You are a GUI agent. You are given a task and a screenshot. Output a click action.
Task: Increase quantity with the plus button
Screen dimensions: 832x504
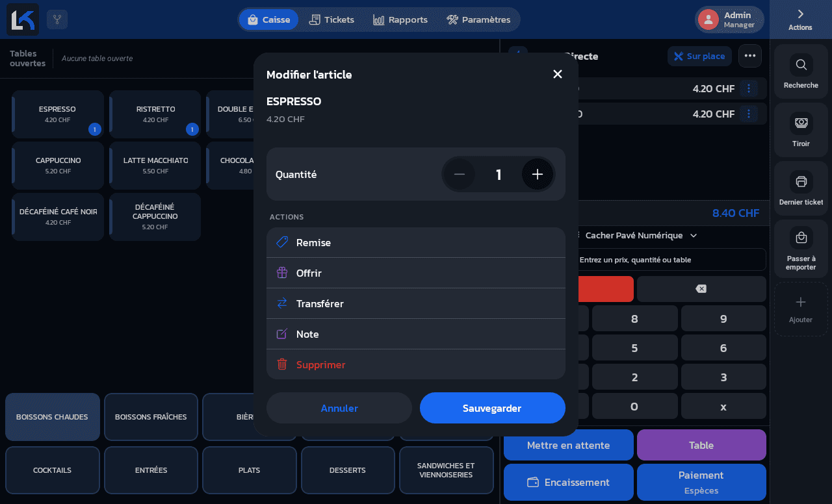[x=538, y=174]
